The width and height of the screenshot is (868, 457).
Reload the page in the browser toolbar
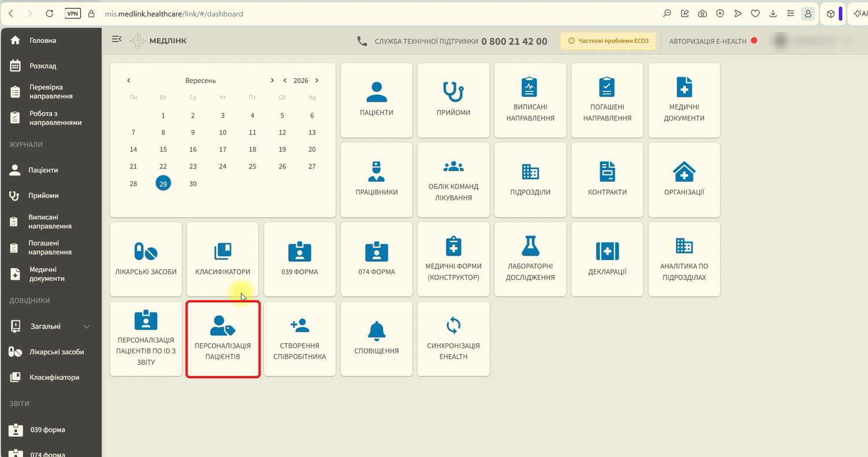click(49, 13)
